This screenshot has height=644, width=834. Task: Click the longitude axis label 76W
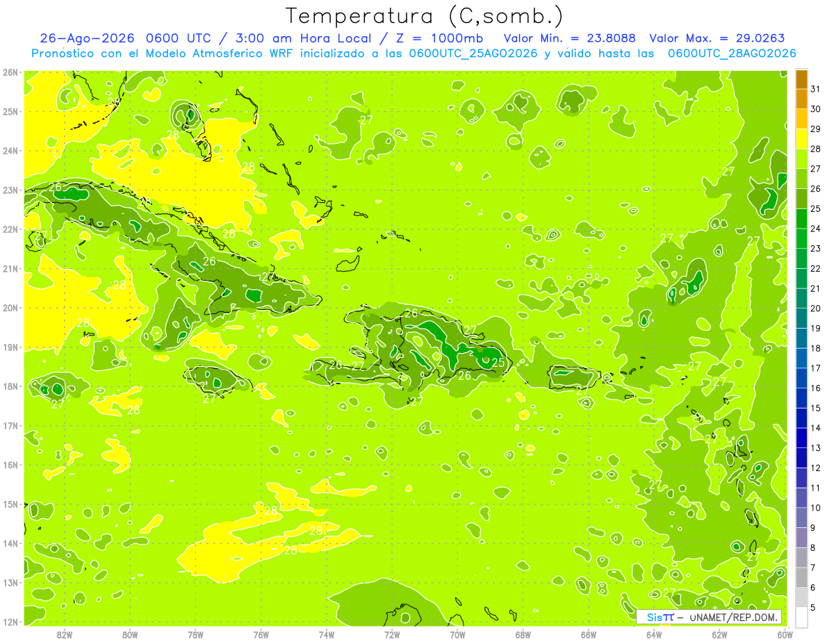[261, 634]
